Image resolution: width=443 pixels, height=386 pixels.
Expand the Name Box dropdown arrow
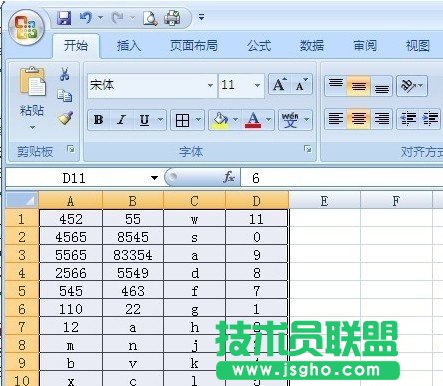[154, 178]
